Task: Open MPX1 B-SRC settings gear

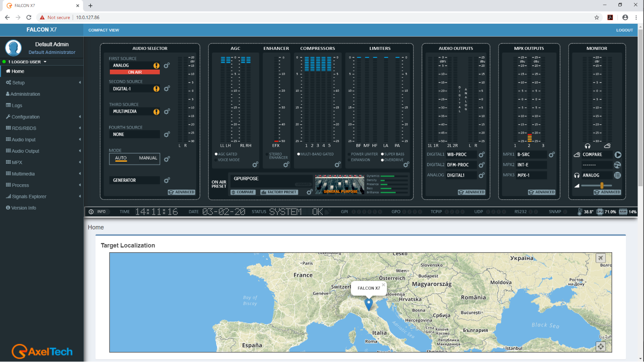Action: coord(552,154)
